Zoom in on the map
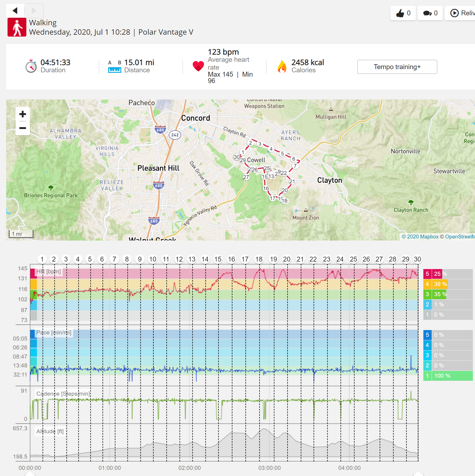The image size is (475, 476). pos(23,114)
